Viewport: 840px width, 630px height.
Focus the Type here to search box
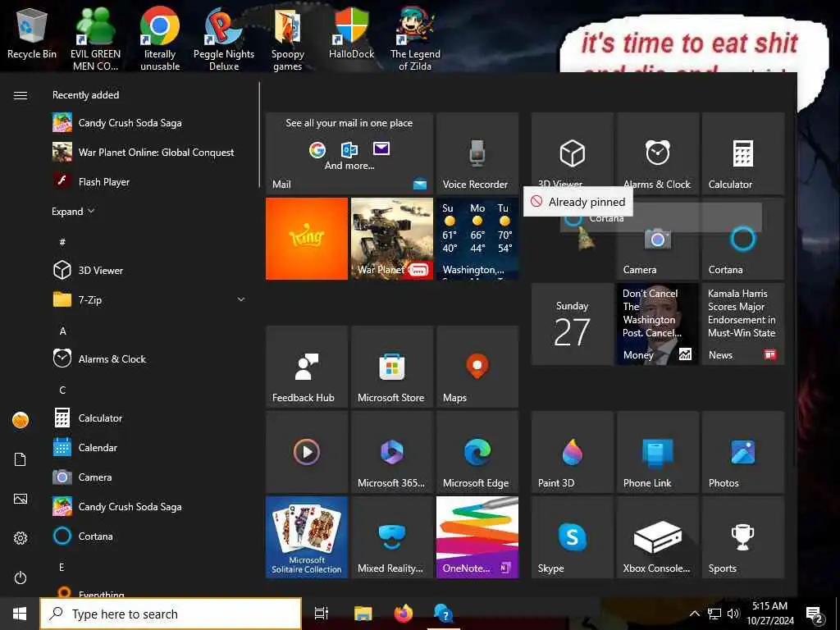tap(171, 614)
